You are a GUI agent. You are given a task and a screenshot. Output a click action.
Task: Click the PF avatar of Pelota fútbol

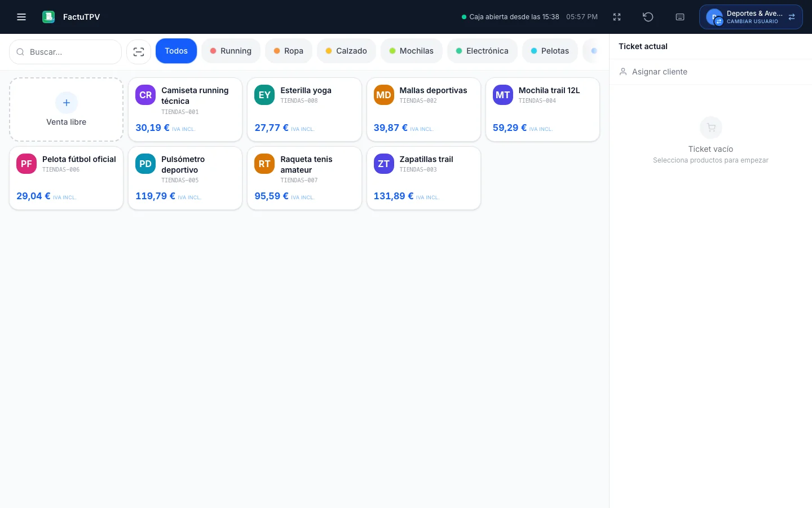pos(27,164)
